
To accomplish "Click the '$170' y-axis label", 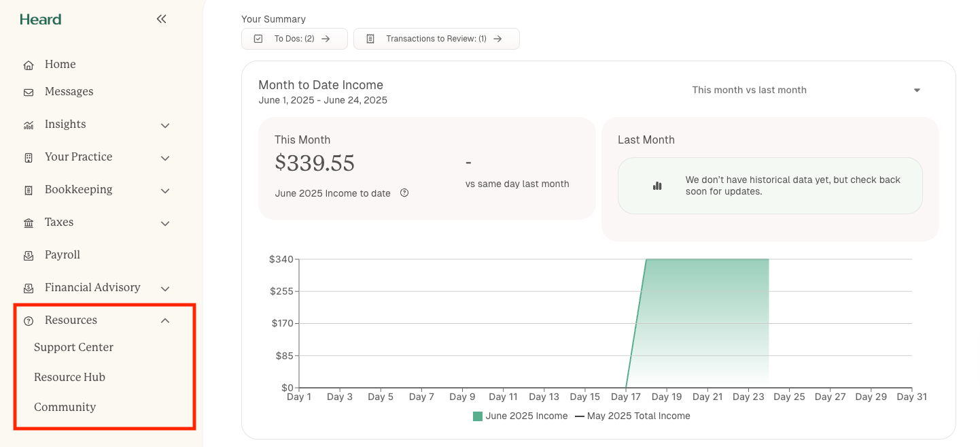I will tap(283, 323).
